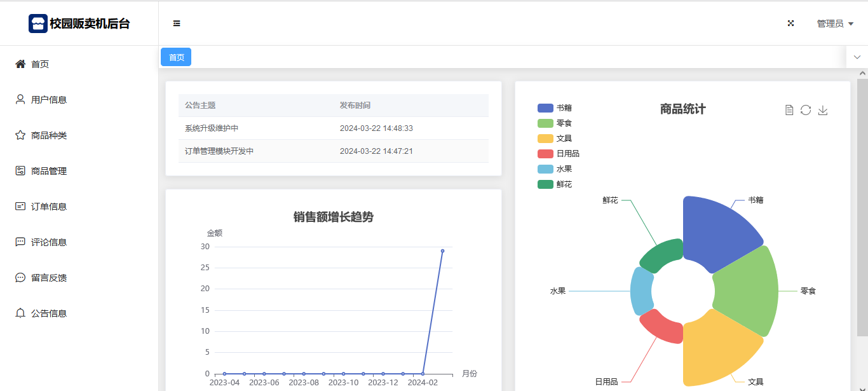The image size is (868, 391).
Task: Toggle fullscreen mode icon in header
Action: point(791,24)
